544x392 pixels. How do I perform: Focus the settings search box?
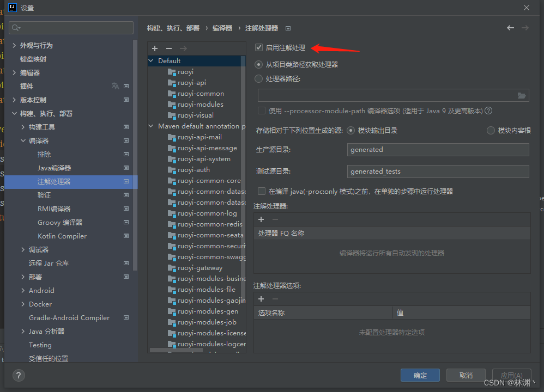point(71,28)
